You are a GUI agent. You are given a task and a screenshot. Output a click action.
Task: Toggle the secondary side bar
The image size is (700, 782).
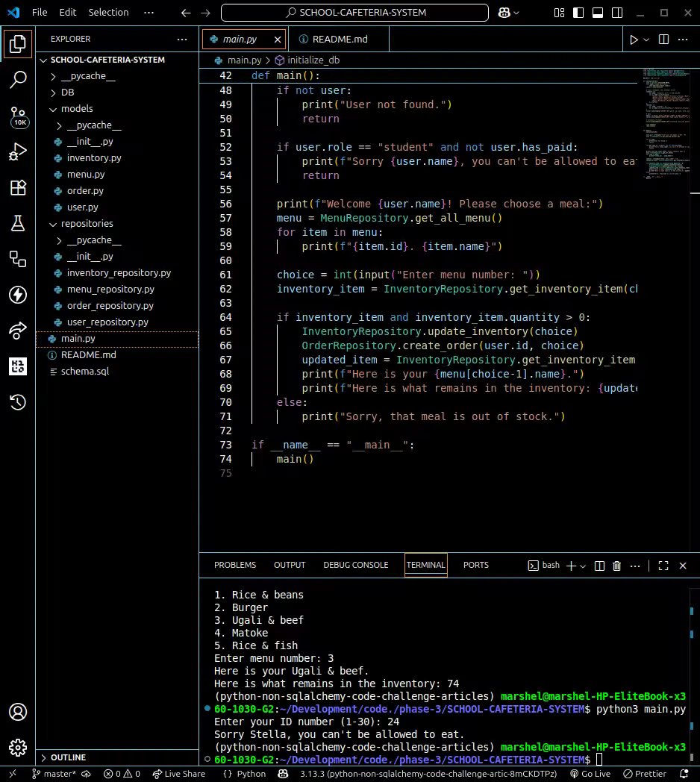pos(617,13)
